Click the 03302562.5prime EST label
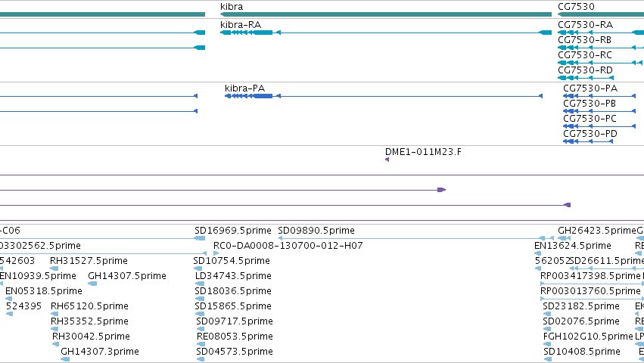Screen dimensions: 644x363 pyautogui.click(x=40, y=246)
